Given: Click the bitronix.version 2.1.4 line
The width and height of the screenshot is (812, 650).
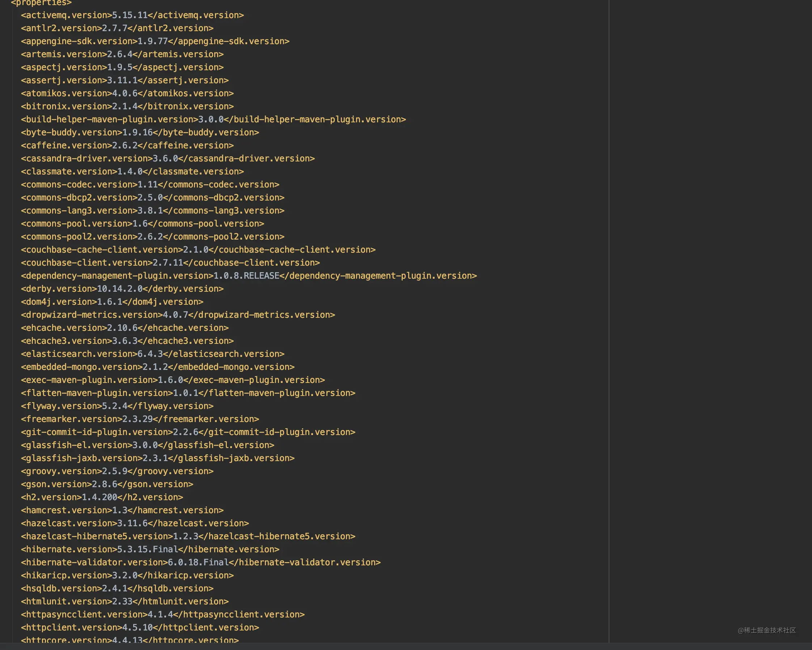Looking at the screenshot, I should [x=127, y=106].
